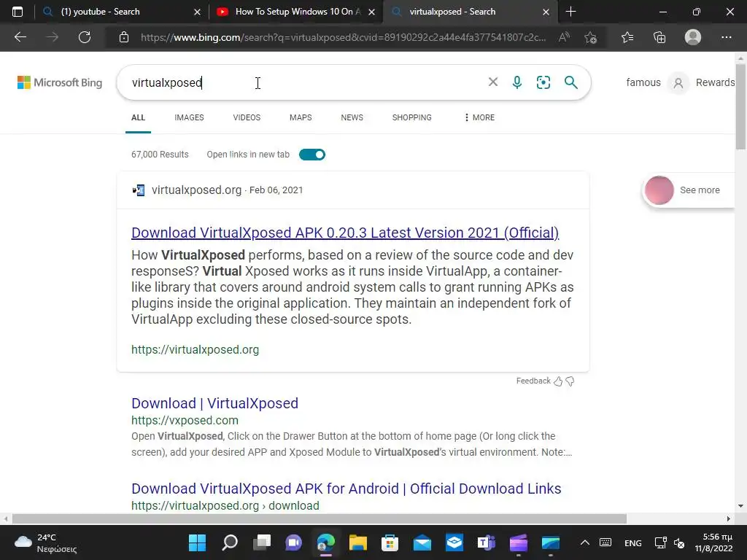
Task: Click the horizontal scrollbar thumb
Action: 320,518
